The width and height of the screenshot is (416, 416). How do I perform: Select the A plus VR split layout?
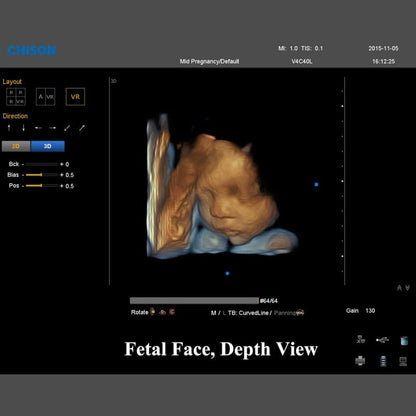[45, 97]
